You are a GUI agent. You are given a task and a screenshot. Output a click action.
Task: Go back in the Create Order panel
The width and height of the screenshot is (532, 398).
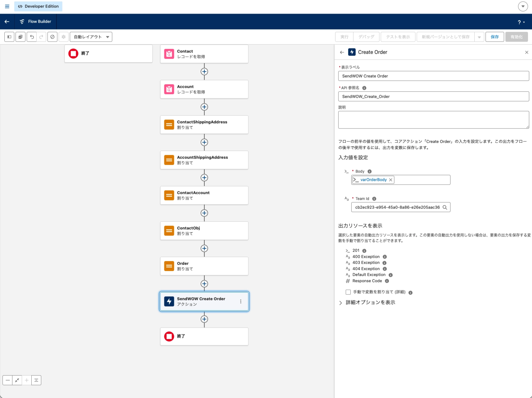coord(342,52)
